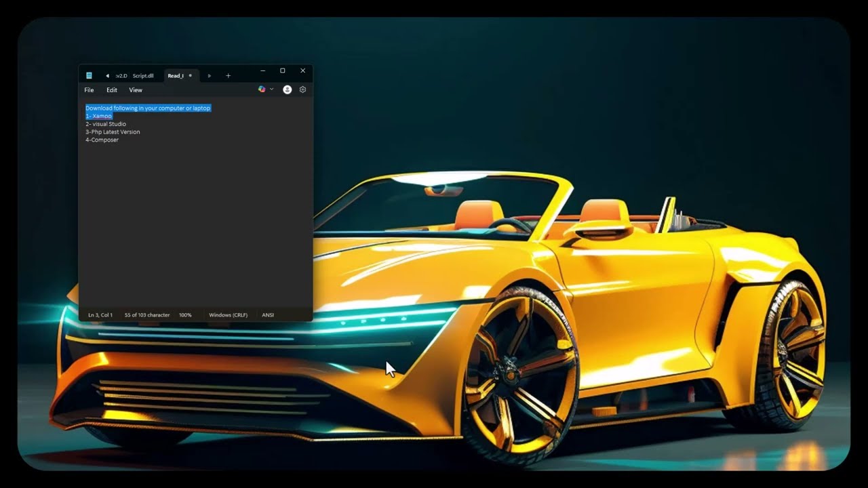Click the '3-Php Latest Version' line

113,132
